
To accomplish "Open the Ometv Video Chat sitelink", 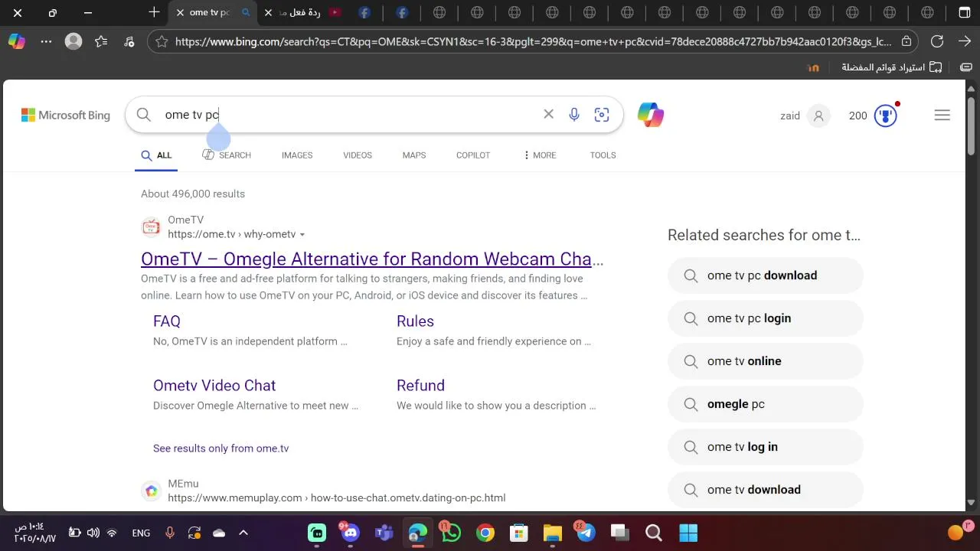I will 214,386.
